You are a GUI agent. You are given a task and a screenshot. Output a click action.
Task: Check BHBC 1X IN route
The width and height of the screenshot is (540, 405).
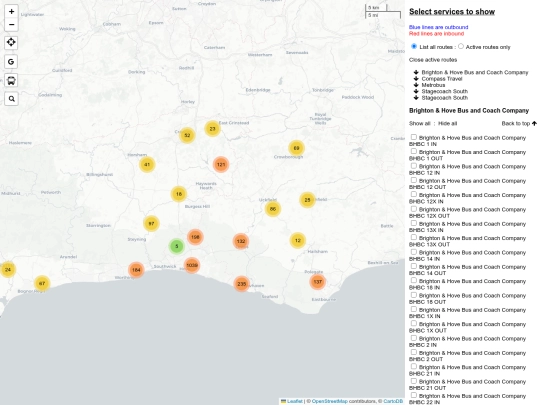tap(414, 309)
